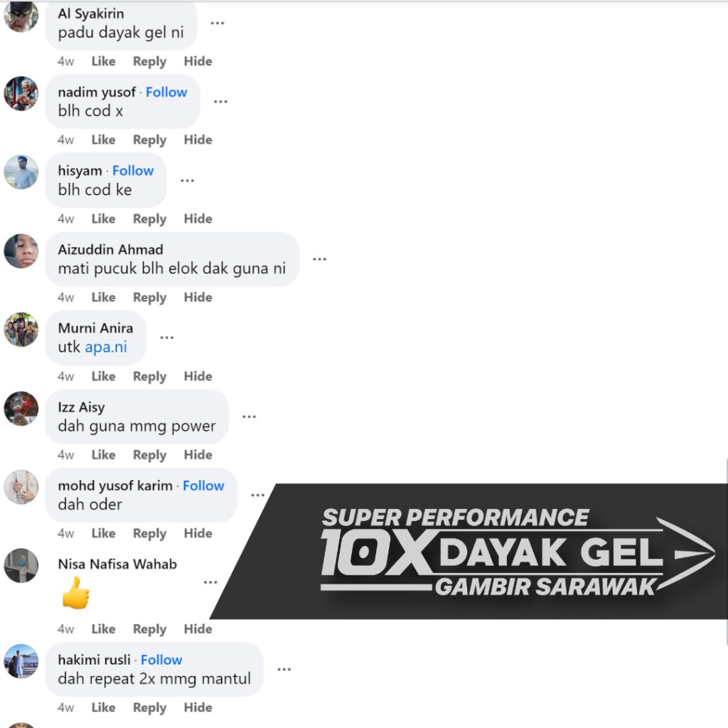Screen dimensions: 728x728
Task: Reply to Aizuddin Ahmad's comment
Action: click(149, 298)
